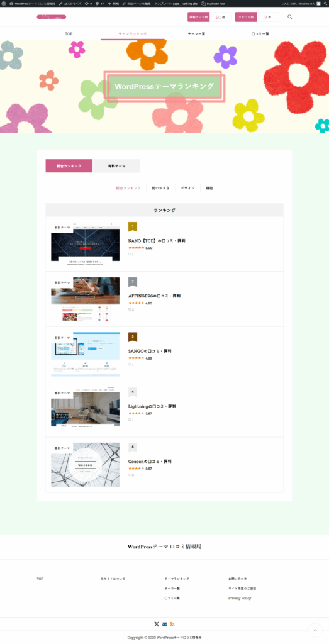Click comment count icon under SANGO
This screenshot has width=329, height=644.
pyautogui.click(x=131, y=365)
